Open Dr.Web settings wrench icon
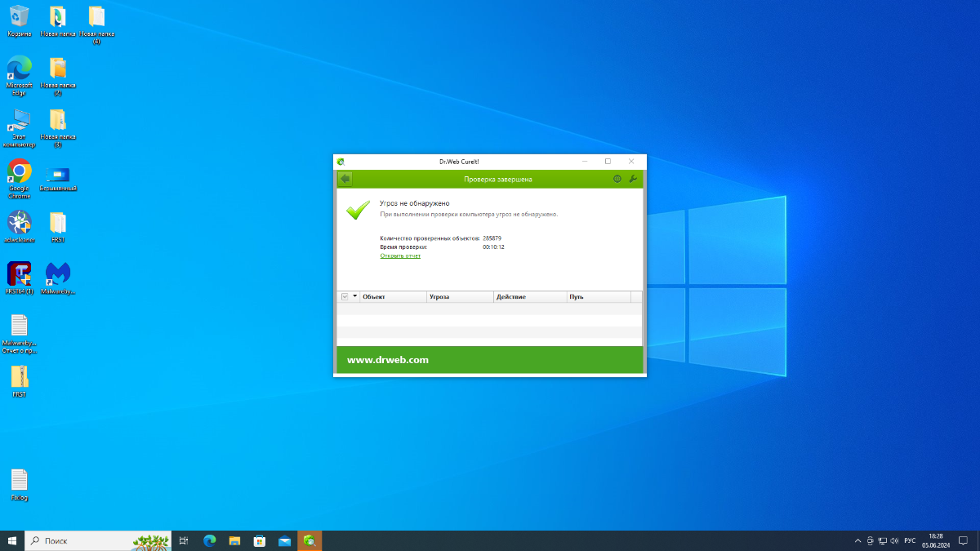Screen dimensions: 980x551 [x=632, y=179]
